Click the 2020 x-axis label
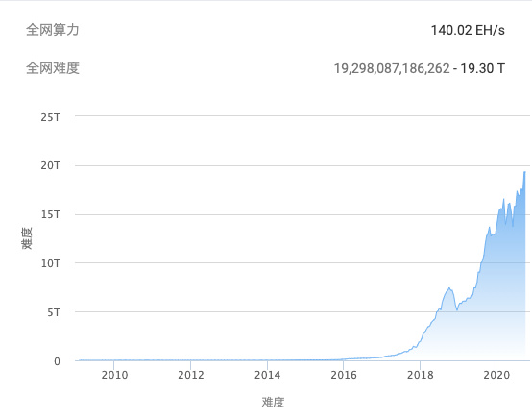532x419 pixels. (x=496, y=375)
